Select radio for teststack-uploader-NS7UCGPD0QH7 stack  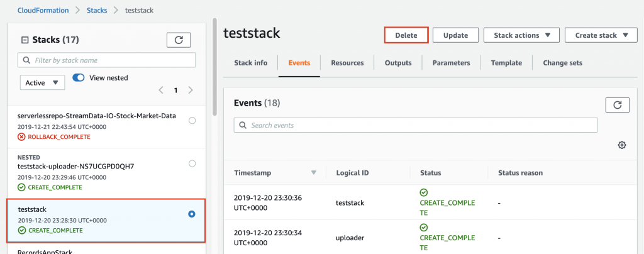coord(192,163)
